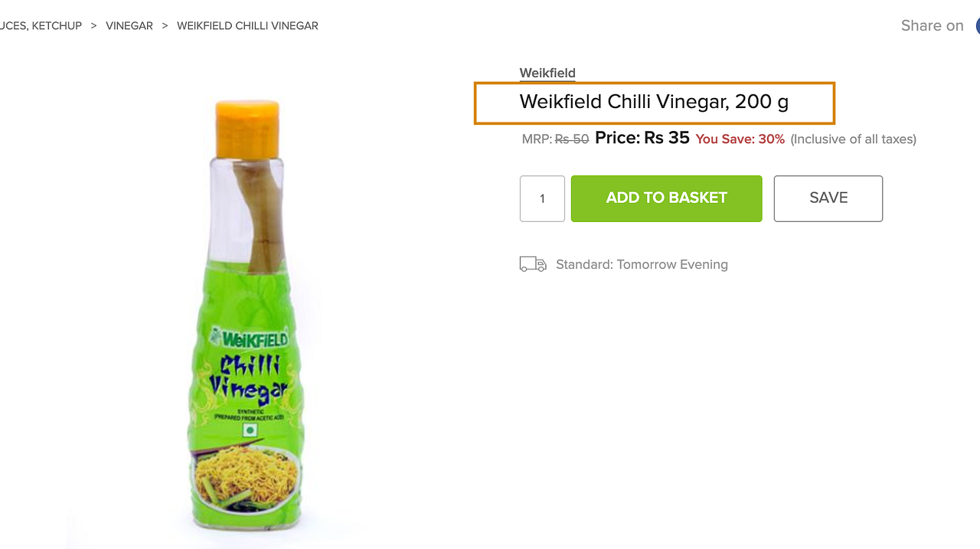Select the WEIKFIELD CHILLI VINEGAR breadcrumb
The image size is (980, 549).
247,26
